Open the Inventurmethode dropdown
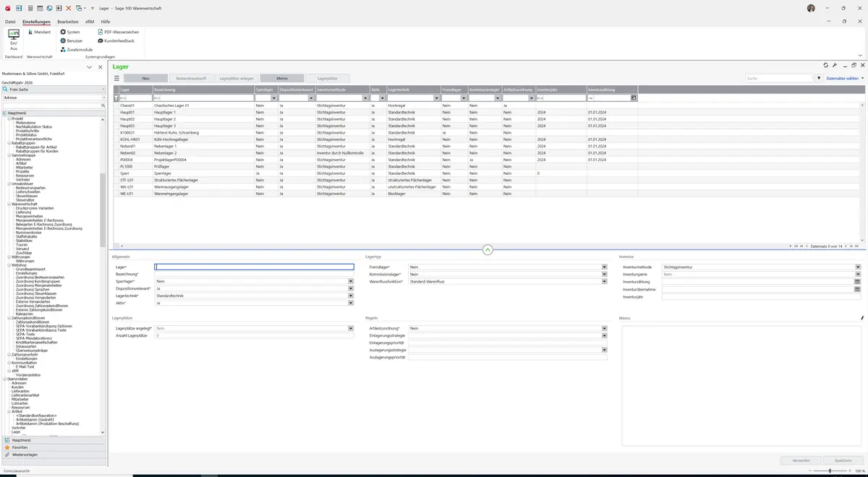The image size is (868, 477). [x=858, y=267]
